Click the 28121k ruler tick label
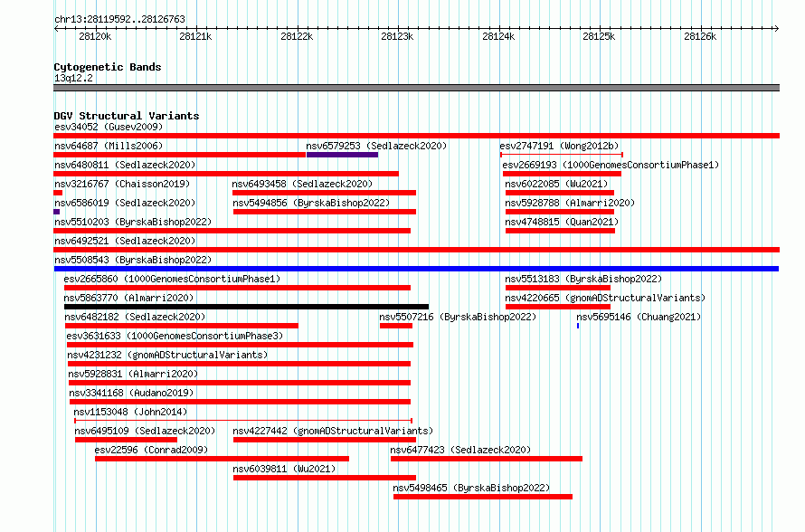The height and width of the screenshot is (532, 805). pyautogui.click(x=195, y=36)
